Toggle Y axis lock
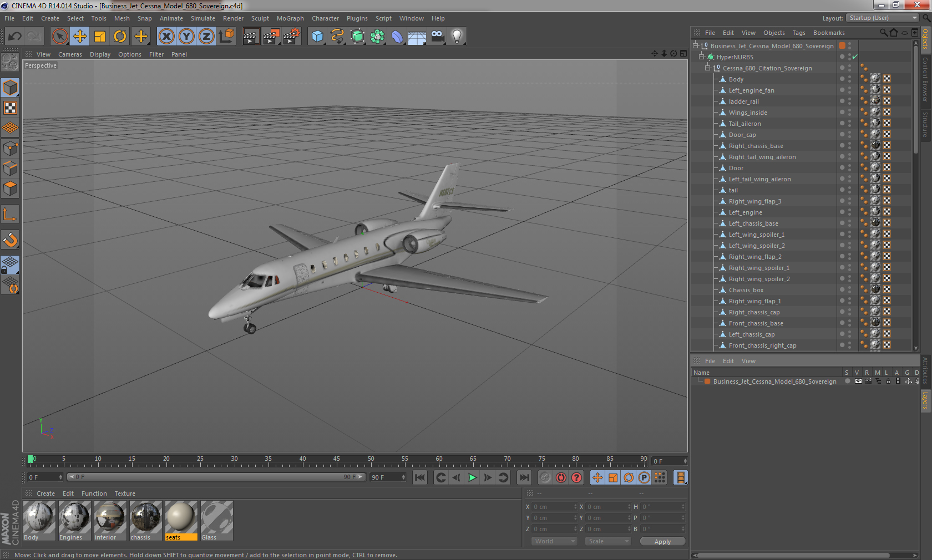Screen dimensions: 932x560 [186, 37]
